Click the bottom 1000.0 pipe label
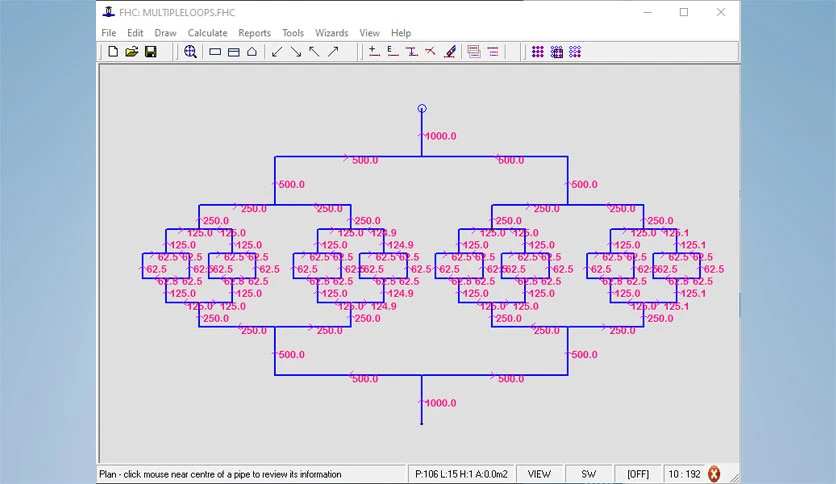 point(440,403)
